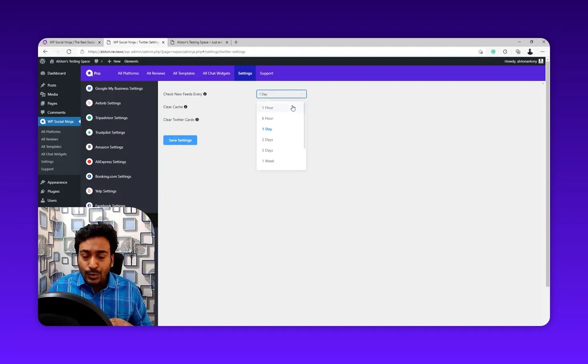Collapse the Check New Feeds Every dropdown

point(302,94)
